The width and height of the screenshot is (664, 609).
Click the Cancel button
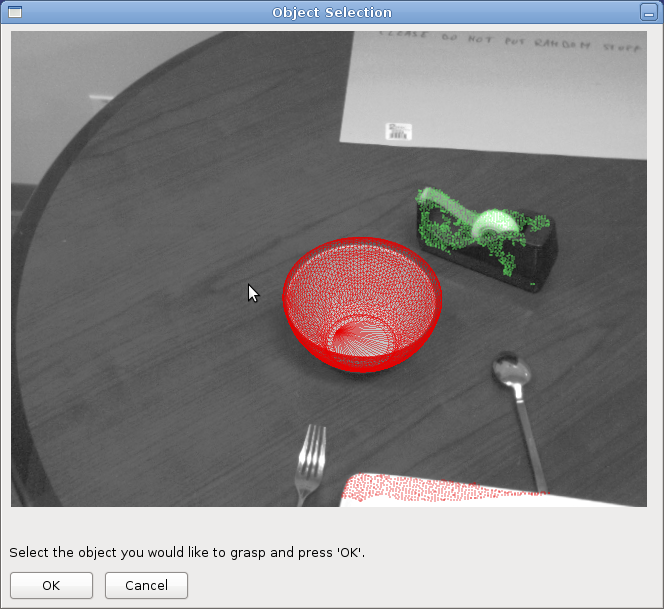pos(146,585)
